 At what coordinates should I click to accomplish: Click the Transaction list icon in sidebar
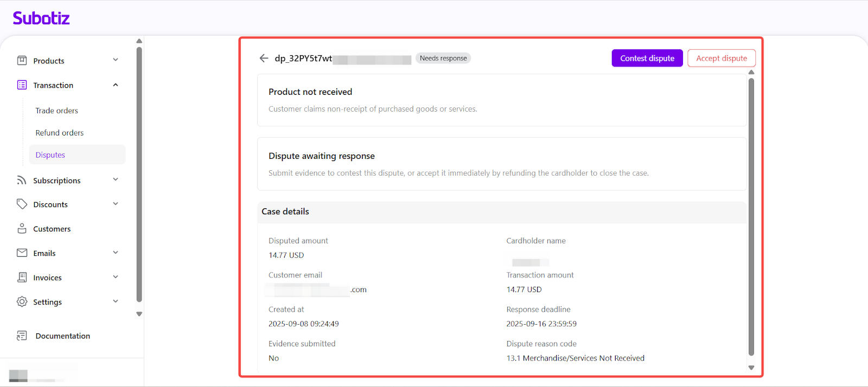22,85
